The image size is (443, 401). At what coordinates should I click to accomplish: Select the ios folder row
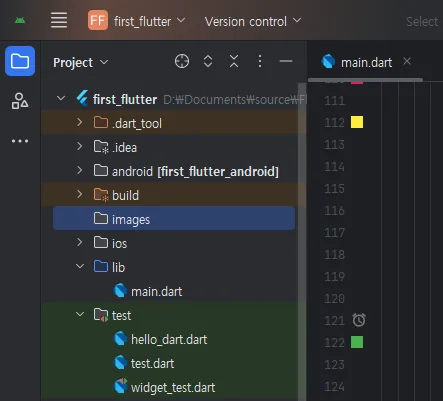click(x=174, y=243)
